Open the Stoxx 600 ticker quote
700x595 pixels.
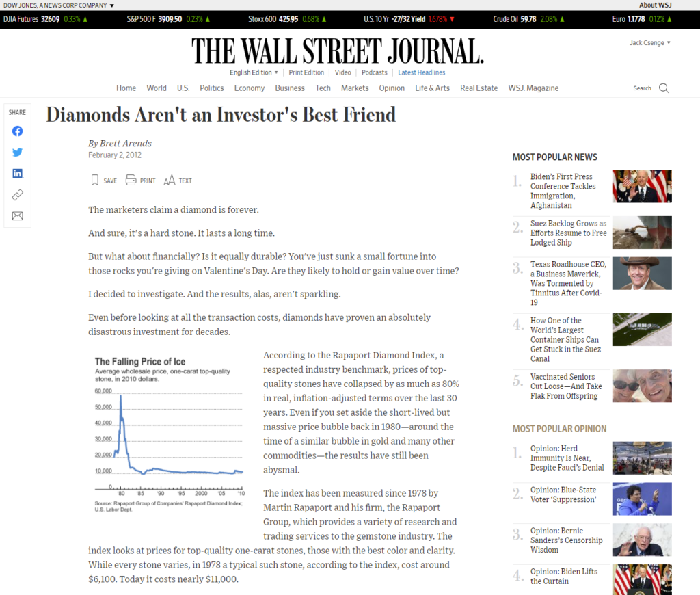point(287,19)
